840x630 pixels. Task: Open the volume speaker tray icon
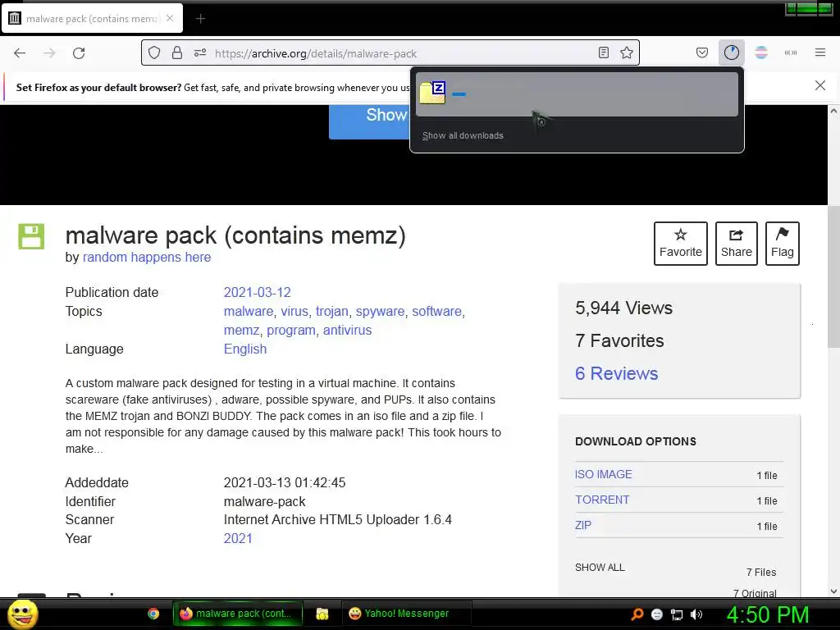pyautogui.click(x=696, y=614)
